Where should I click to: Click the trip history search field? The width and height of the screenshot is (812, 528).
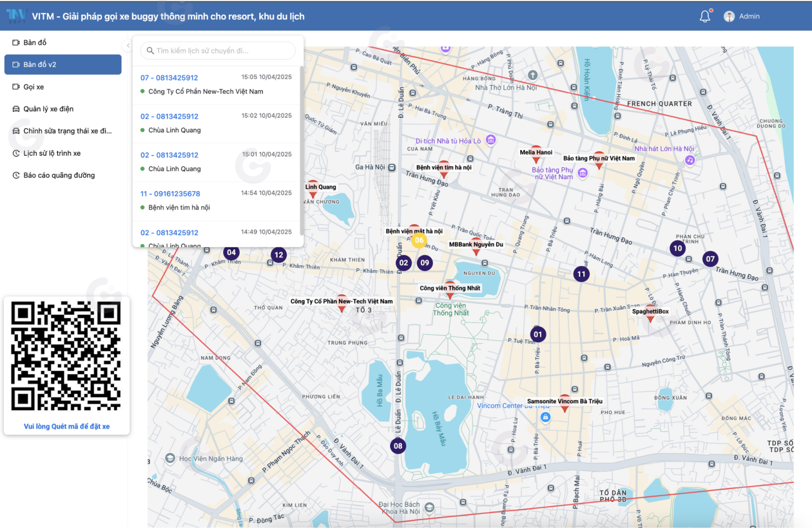(218, 51)
